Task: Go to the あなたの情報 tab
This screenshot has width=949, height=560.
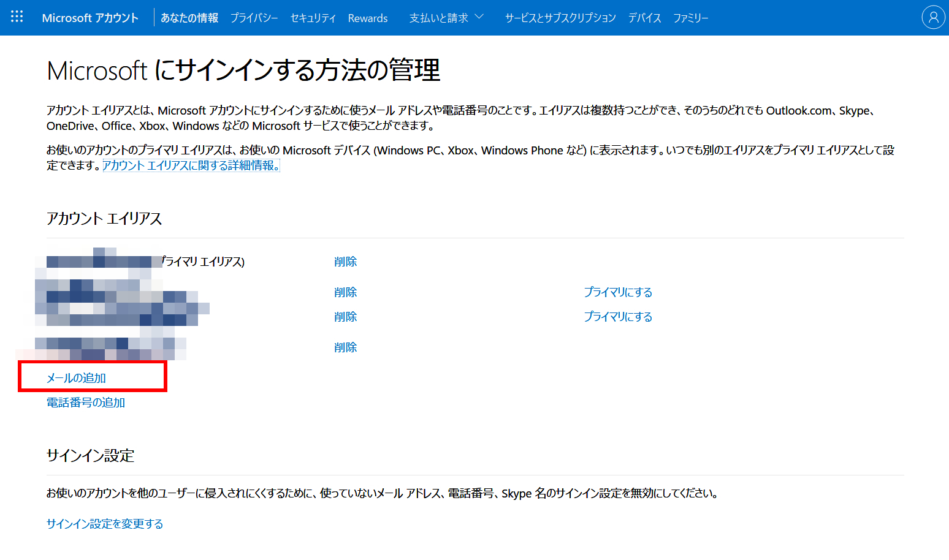Action: pyautogui.click(x=189, y=18)
